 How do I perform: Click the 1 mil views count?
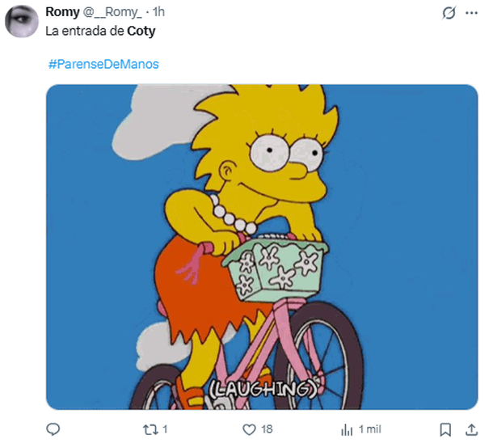372,429
